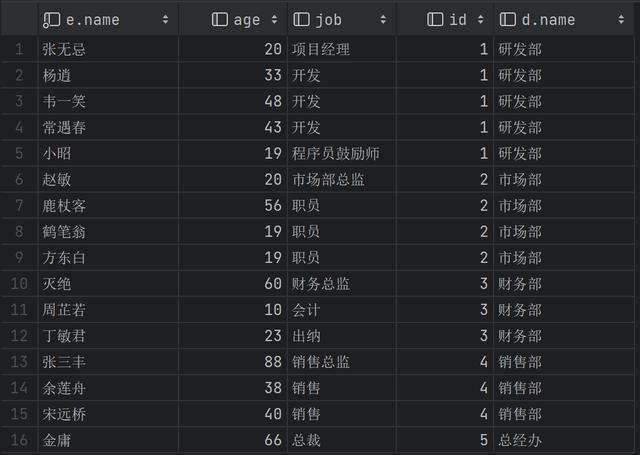640x455 pixels.
Task: Select 开发 in the 杨逍 row
Action: (x=306, y=75)
